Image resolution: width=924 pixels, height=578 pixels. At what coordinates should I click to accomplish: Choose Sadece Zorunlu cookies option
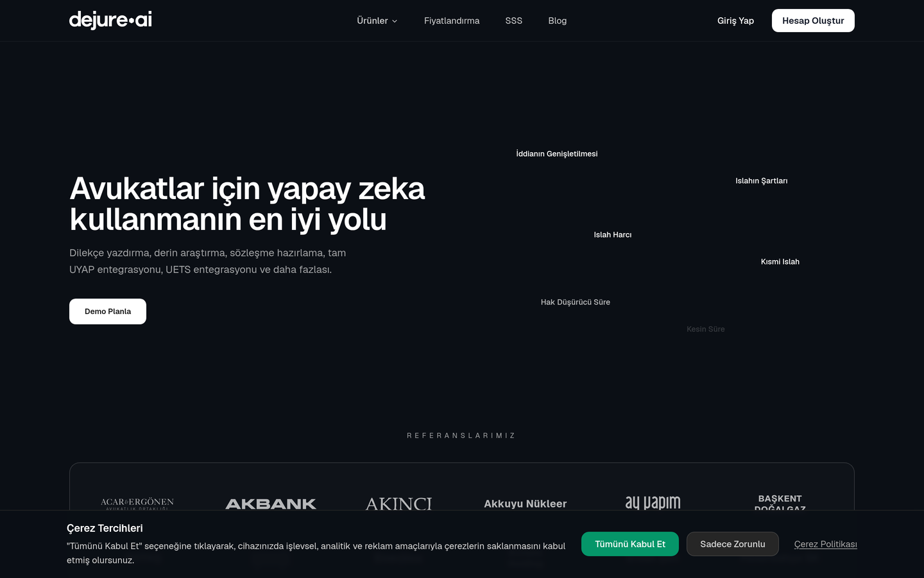click(x=733, y=544)
